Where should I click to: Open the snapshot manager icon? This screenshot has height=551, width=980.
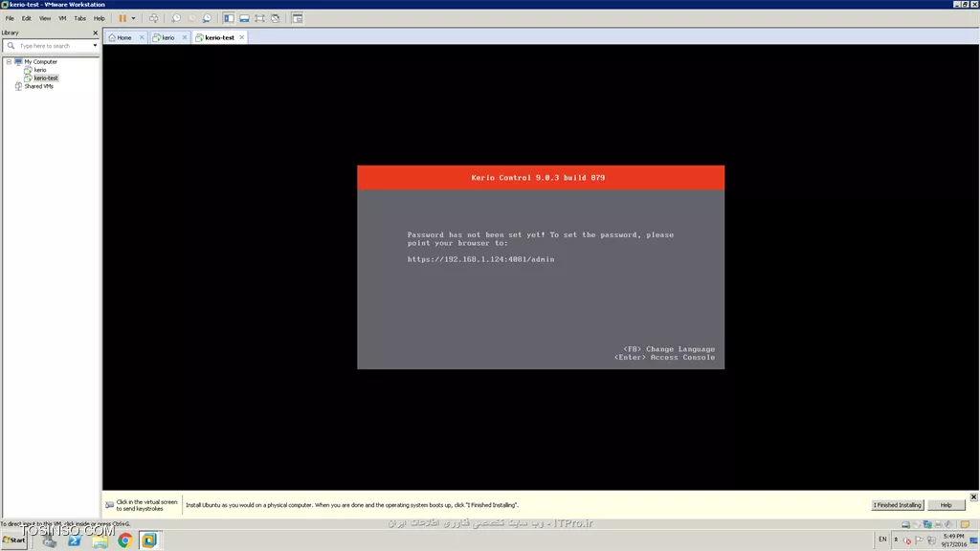(207, 18)
